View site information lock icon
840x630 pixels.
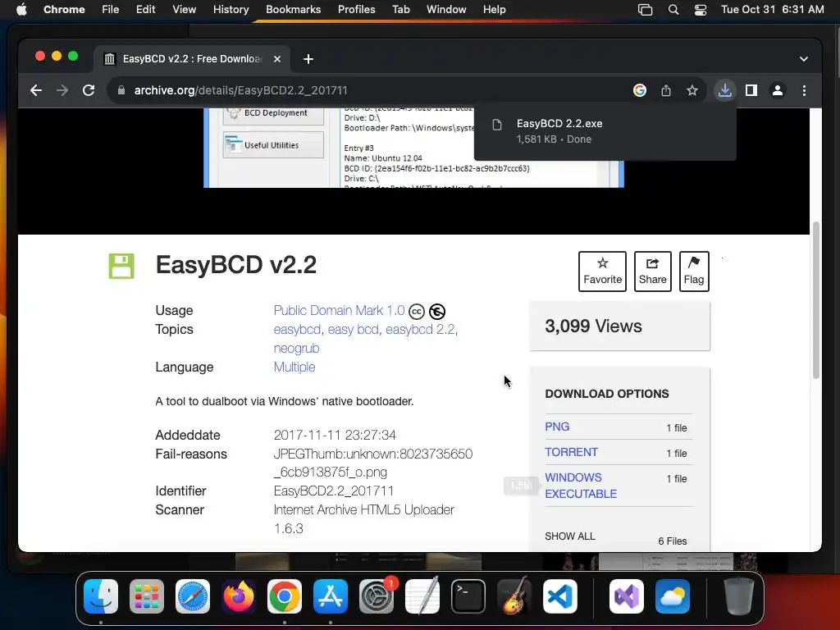[121, 90]
